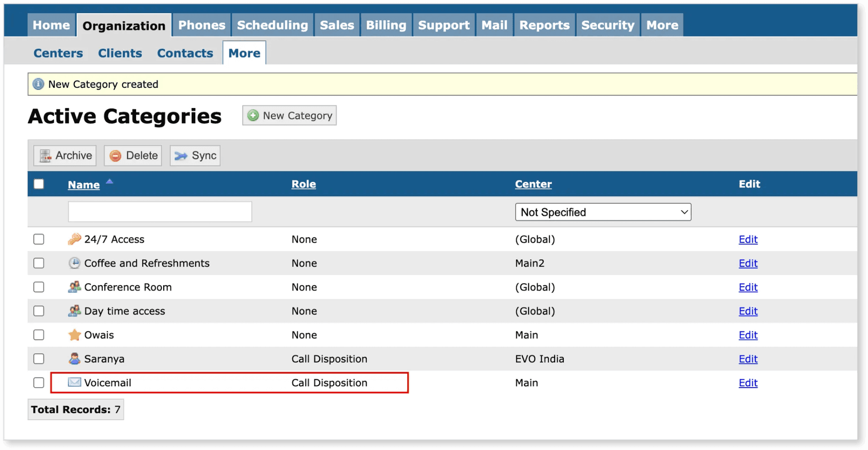Select the Conference Room row checkbox
Viewport: 868px width, 450px height.
click(39, 287)
